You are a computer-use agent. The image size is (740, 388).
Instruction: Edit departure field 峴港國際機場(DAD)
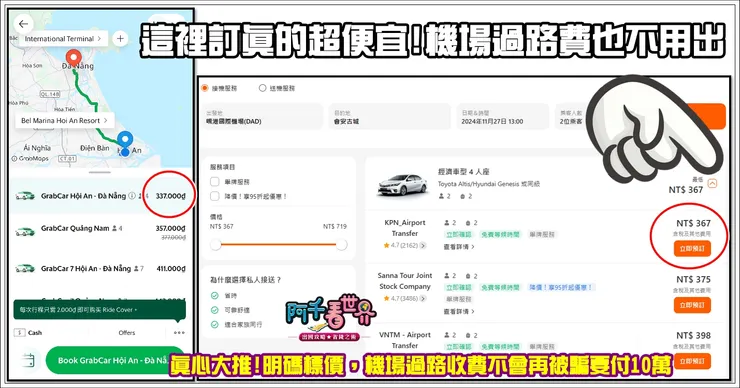tap(263, 117)
